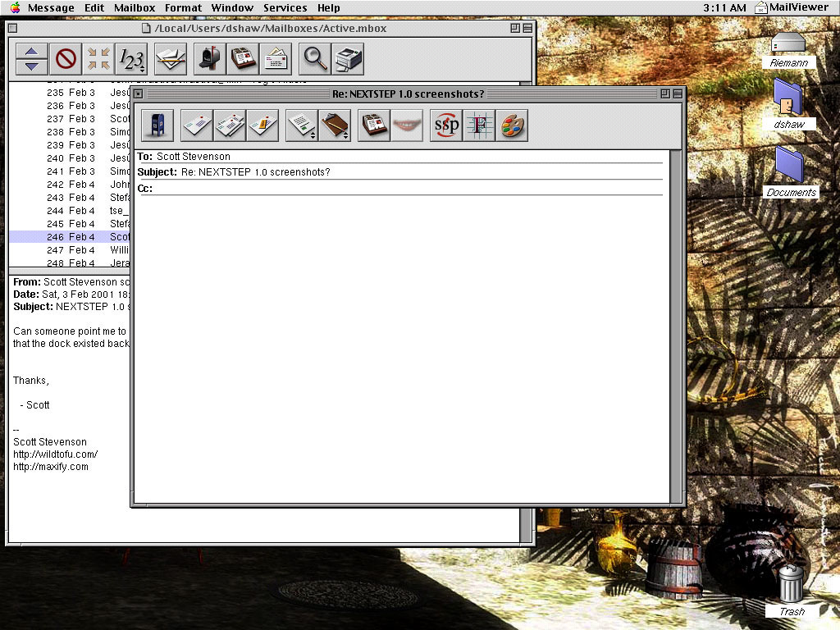
Task: Open the Message menu
Action: coord(51,7)
